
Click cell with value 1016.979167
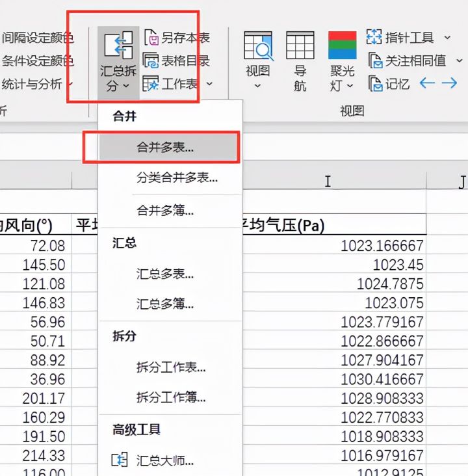point(334,455)
